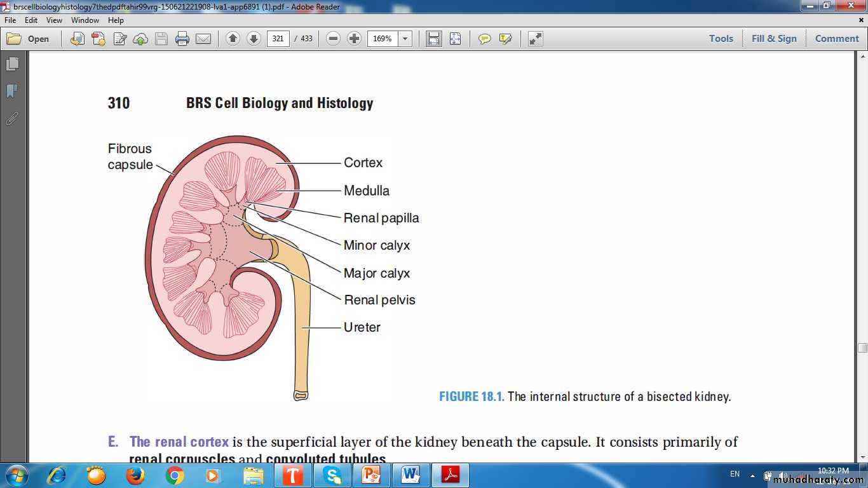Open Firefox from the taskbar
The height and width of the screenshot is (488, 868).
pos(135,475)
